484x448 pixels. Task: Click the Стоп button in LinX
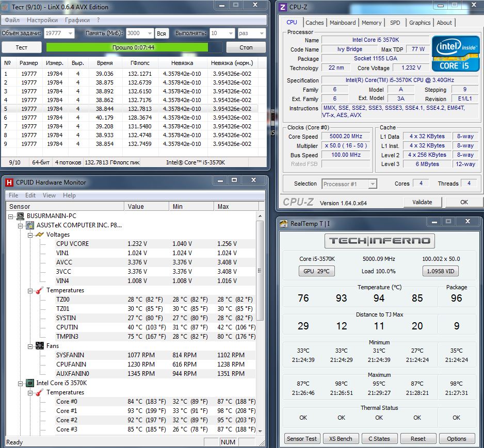[246, 47]
